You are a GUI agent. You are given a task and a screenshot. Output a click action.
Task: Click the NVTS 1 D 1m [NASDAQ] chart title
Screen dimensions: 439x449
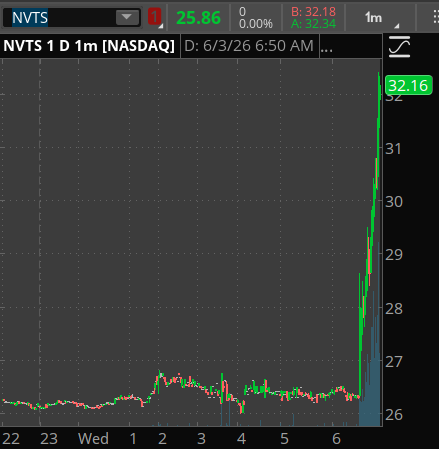[x=89, y=46]
